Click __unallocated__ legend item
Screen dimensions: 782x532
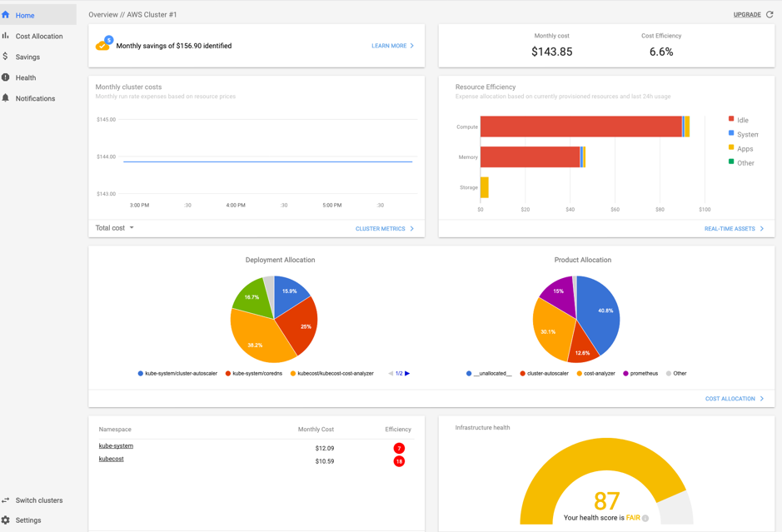(x=489, y=373)
